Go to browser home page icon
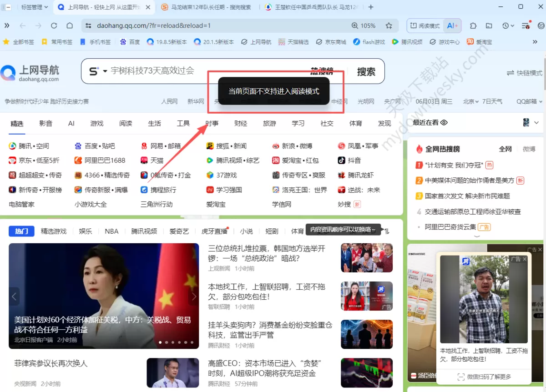 pos(70,25)
